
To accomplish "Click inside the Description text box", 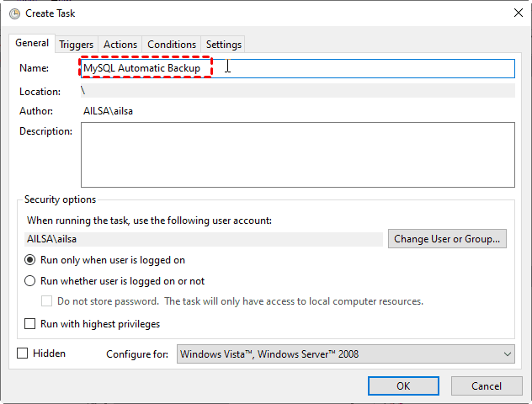I will (297, 154).
